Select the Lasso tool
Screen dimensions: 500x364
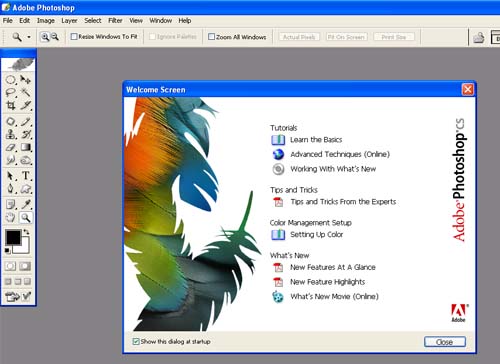(x=11, y=92)
